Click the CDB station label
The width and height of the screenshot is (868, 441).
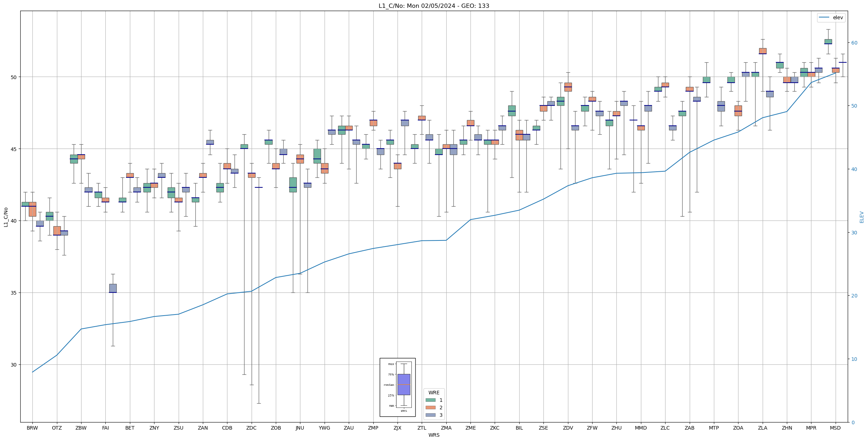227,428
